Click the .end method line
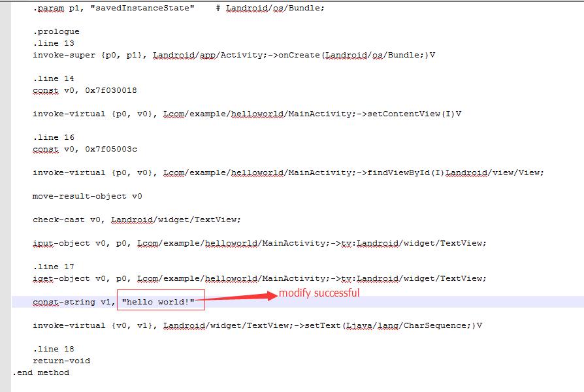 [x=41, y=372]
